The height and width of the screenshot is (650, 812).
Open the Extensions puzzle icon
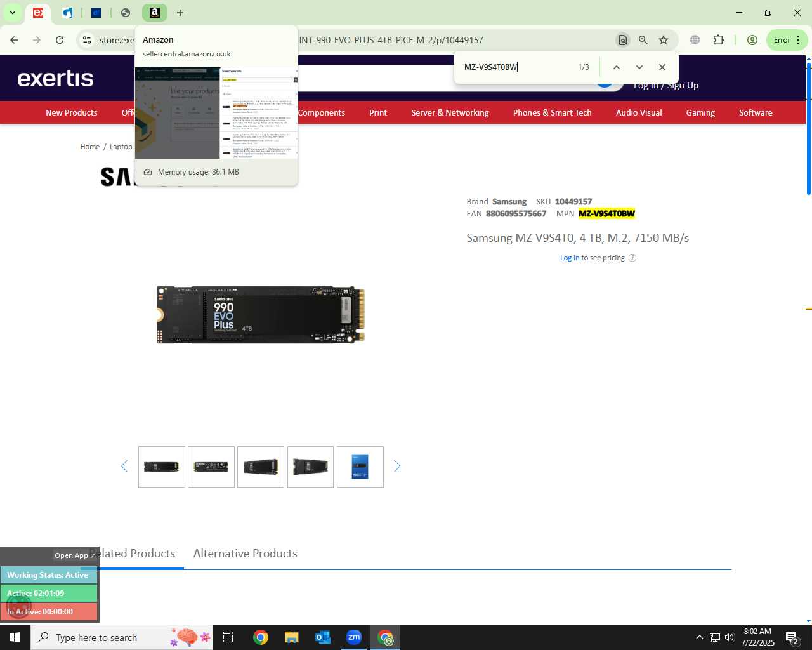[x=718, y=40]
